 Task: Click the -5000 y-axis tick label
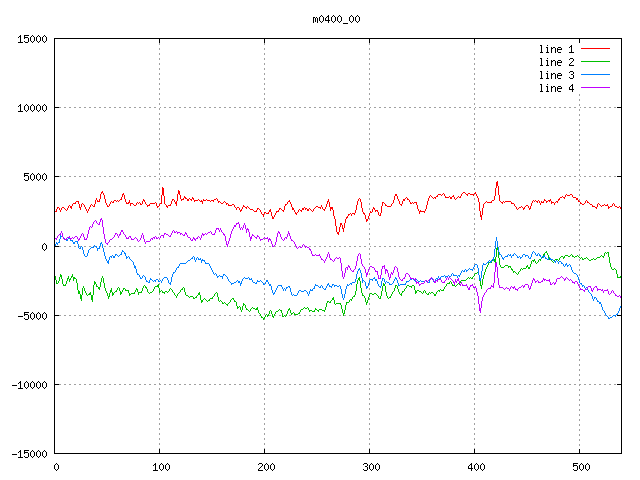[x=32, y=316]
